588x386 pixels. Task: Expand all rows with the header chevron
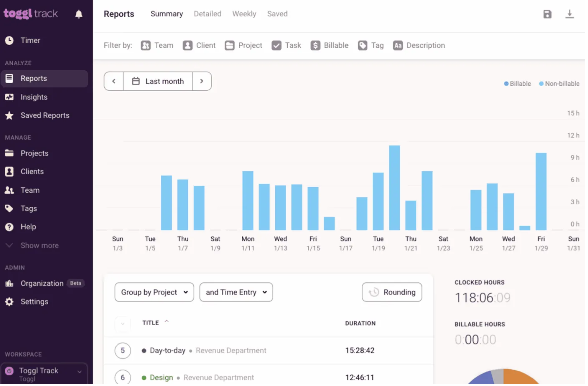[123, 324]
